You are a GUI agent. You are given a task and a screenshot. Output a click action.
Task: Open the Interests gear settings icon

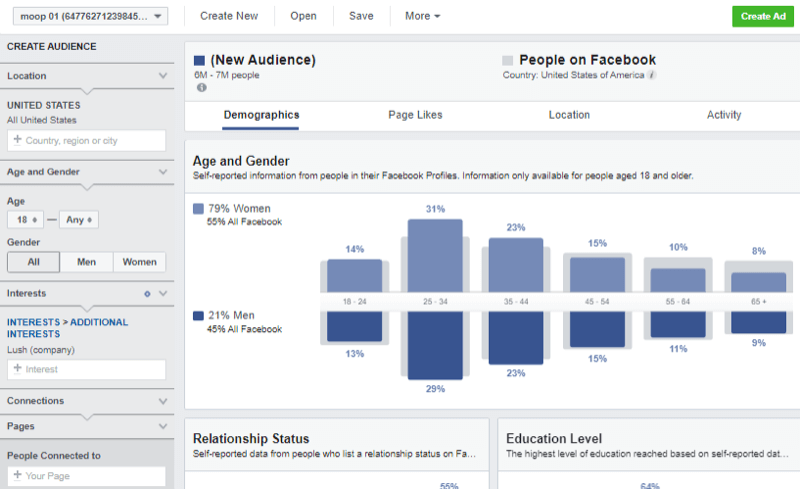tap(147, 294)
